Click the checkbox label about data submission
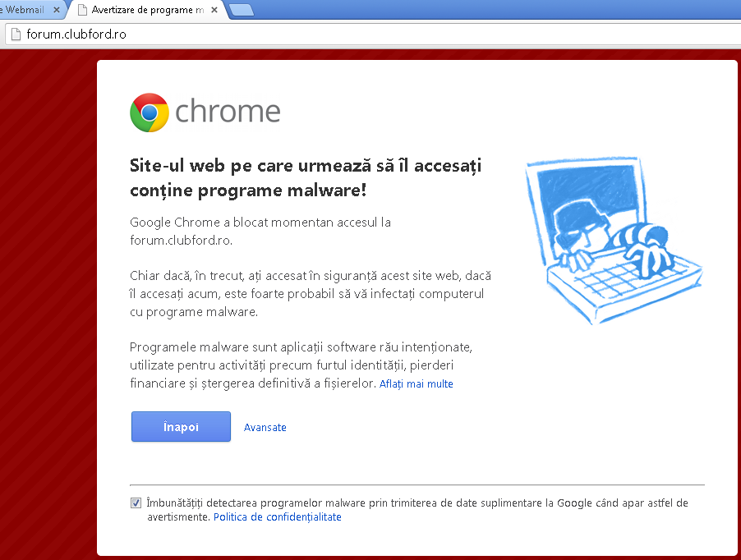The image size is (741, 560). [417, 509]
